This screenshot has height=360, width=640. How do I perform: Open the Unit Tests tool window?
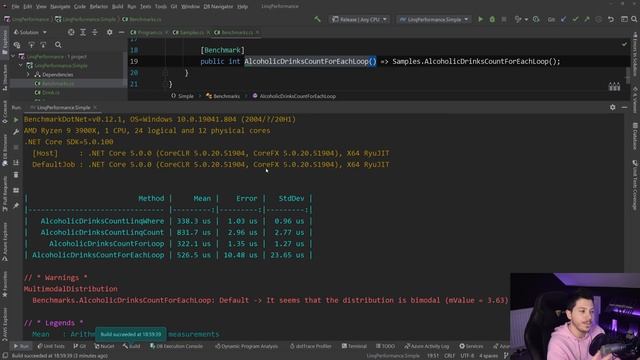[51, 346]
